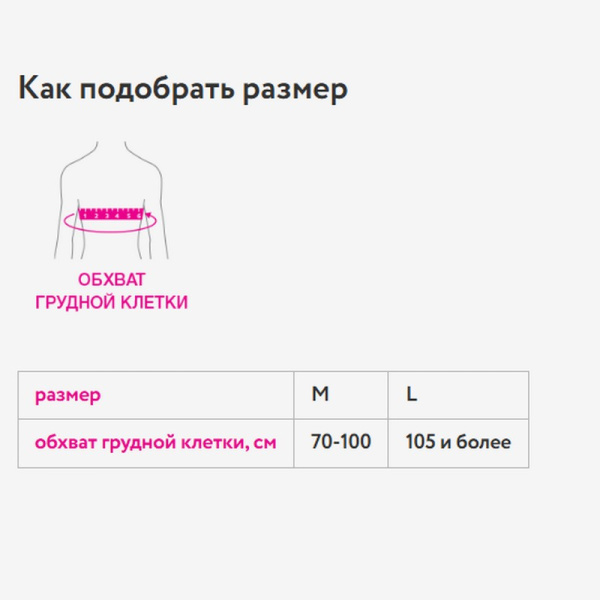Click the word 'размер' in heading
This screenshot has width=600, height=600.
click(295, 92)
